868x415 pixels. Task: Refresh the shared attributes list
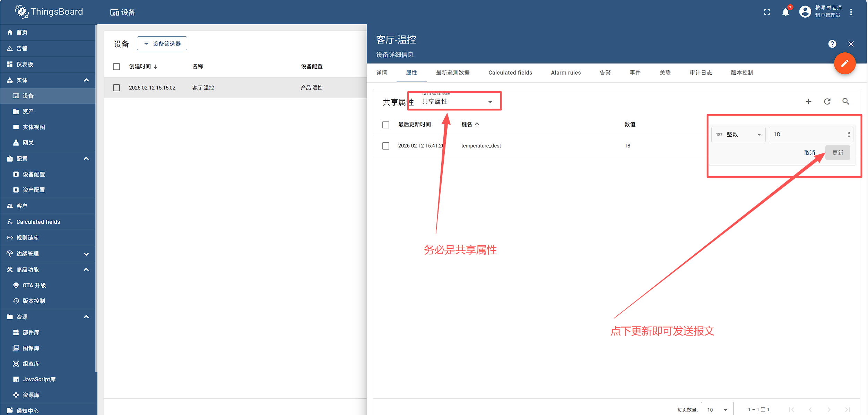click(x=827, y=101)
